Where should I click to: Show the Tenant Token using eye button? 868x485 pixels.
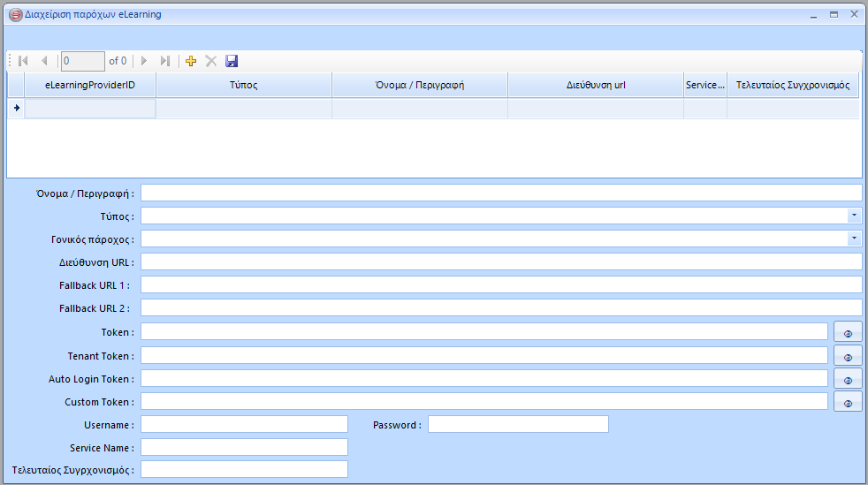(x=848, y=356)
